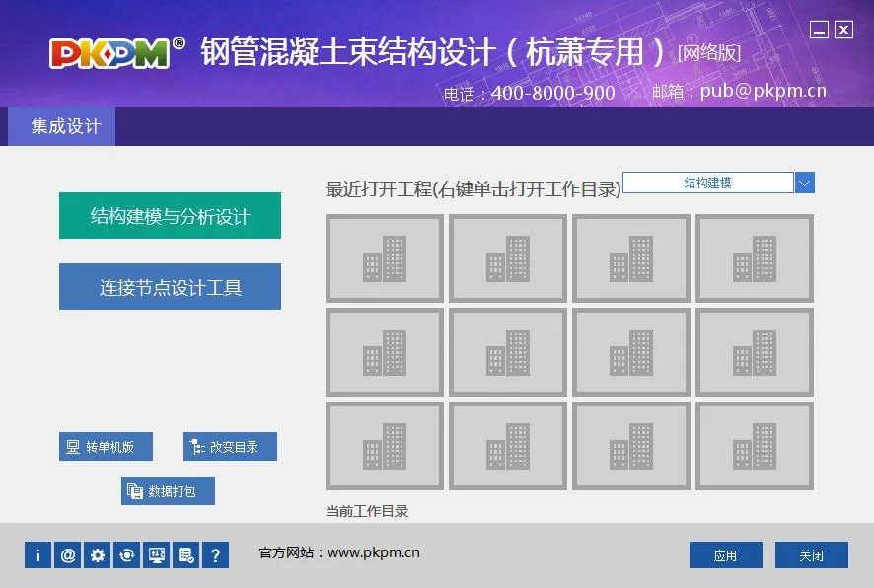
Task: Click the monitor display settings icon
Action: click(156, 555)
